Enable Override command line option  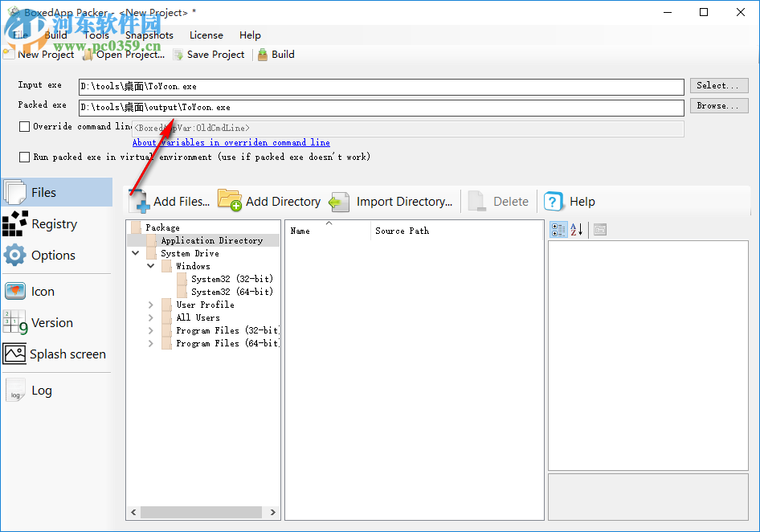click(24, 126)
